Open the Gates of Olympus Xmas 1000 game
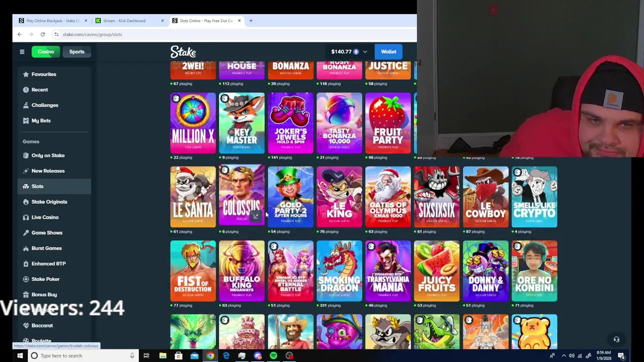The height and width of the screenshot is (362, 644). (388, 197)
